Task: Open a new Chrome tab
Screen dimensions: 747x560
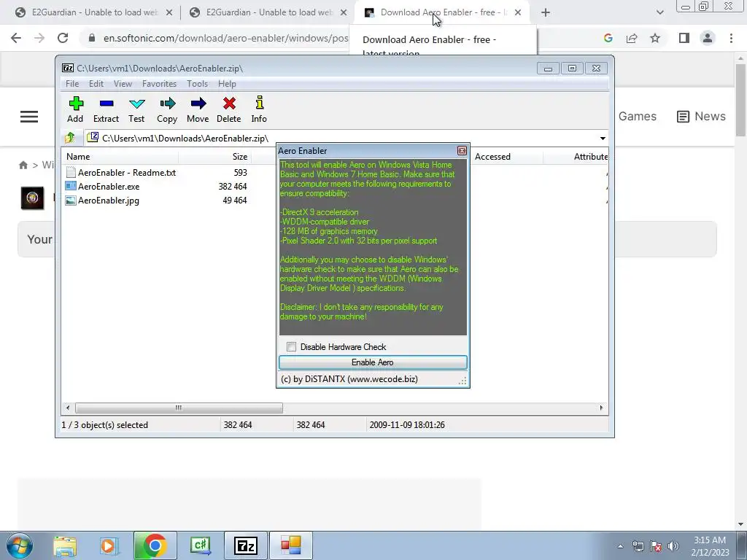Action: 546,12
